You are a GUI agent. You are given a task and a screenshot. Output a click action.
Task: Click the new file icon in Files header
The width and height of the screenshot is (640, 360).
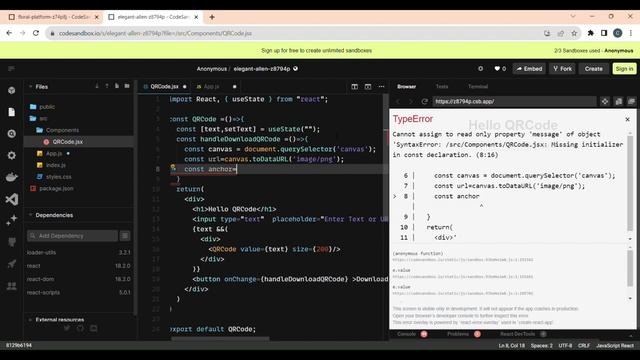click(117, 86)
